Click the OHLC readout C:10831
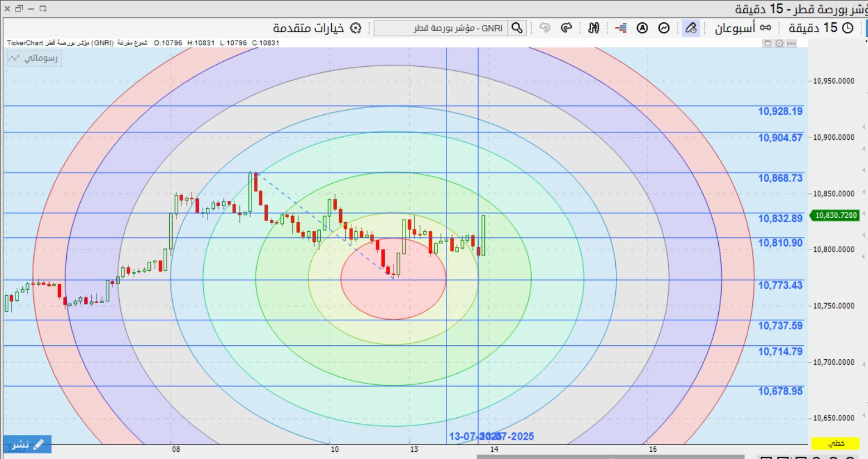This screenshot has height=459, width=868. 266,43
